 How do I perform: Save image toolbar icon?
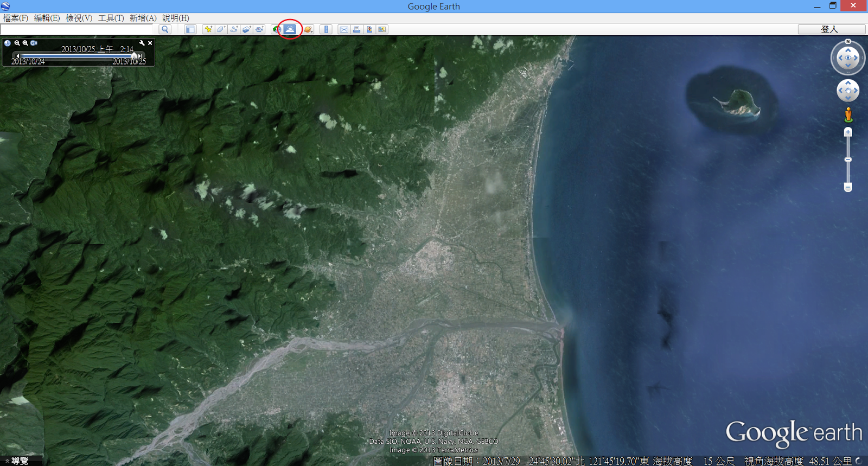point(369,29)
